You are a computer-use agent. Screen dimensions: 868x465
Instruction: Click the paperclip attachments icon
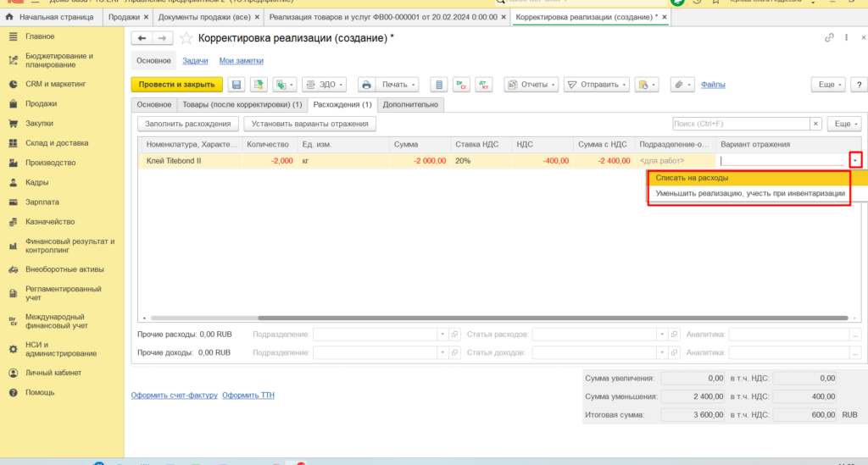pyautogui.click(x=682, y=85)
